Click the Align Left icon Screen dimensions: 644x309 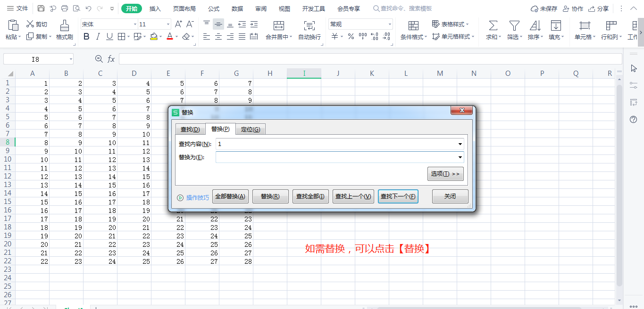(207, 36)
